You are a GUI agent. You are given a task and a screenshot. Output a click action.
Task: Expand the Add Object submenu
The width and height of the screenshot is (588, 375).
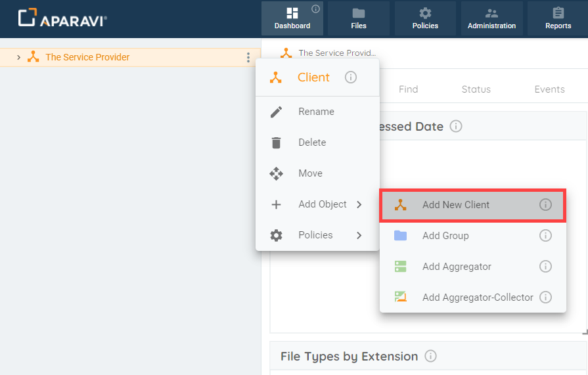tap(317, 204)
